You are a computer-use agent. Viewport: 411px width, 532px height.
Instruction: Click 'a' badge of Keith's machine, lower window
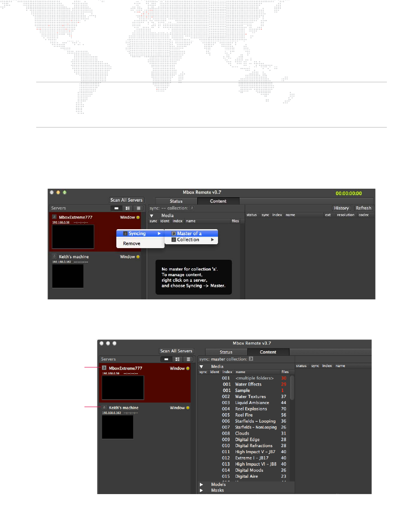[104, 407]
